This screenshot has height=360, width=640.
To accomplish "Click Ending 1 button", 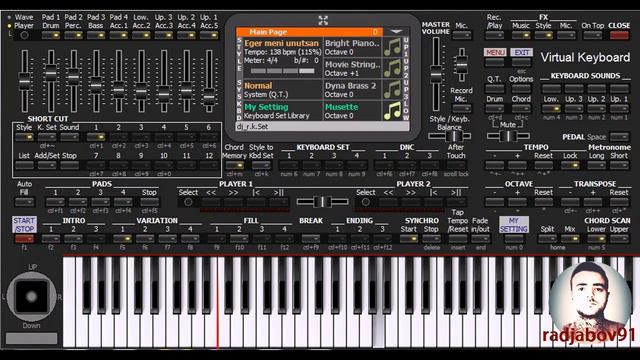I will click(337, 239).
